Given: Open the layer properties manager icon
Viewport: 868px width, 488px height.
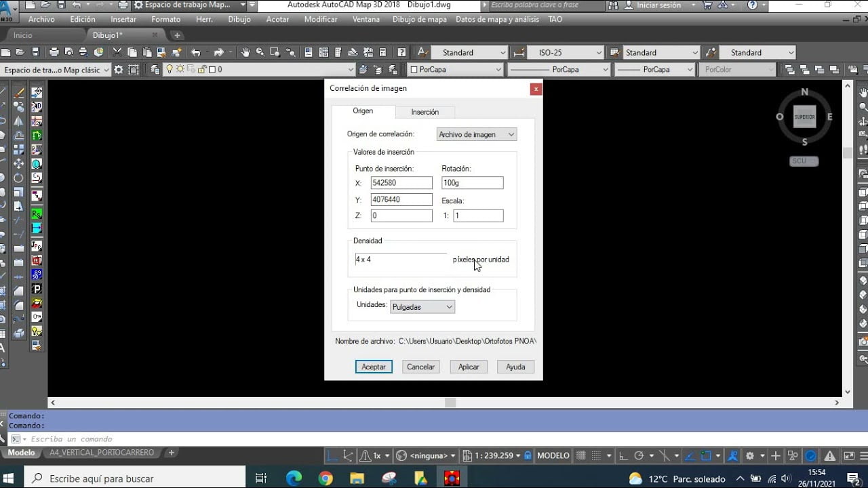Looking at the screenshot, I should [155, 69].
